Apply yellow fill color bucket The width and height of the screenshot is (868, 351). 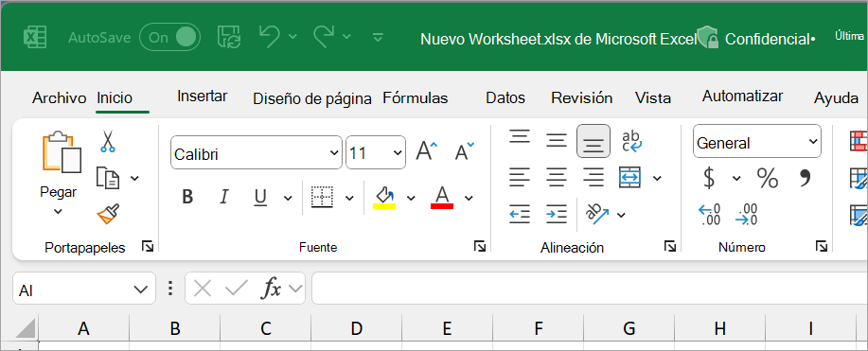(x=384, y=197)
